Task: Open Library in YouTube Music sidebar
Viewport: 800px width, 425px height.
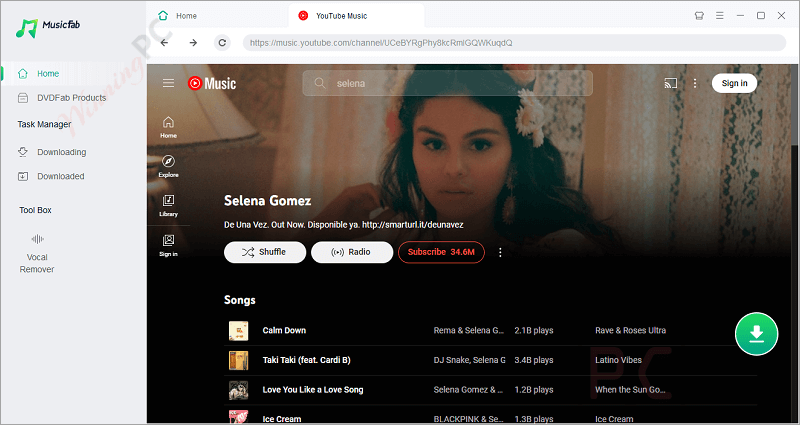Action: tap(168, 206)
